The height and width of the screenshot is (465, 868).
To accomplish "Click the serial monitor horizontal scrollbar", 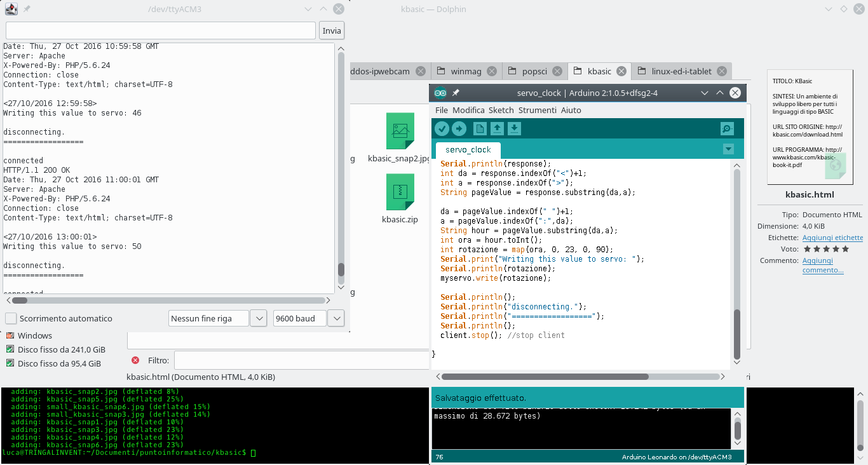I will [x=169, y=300].
